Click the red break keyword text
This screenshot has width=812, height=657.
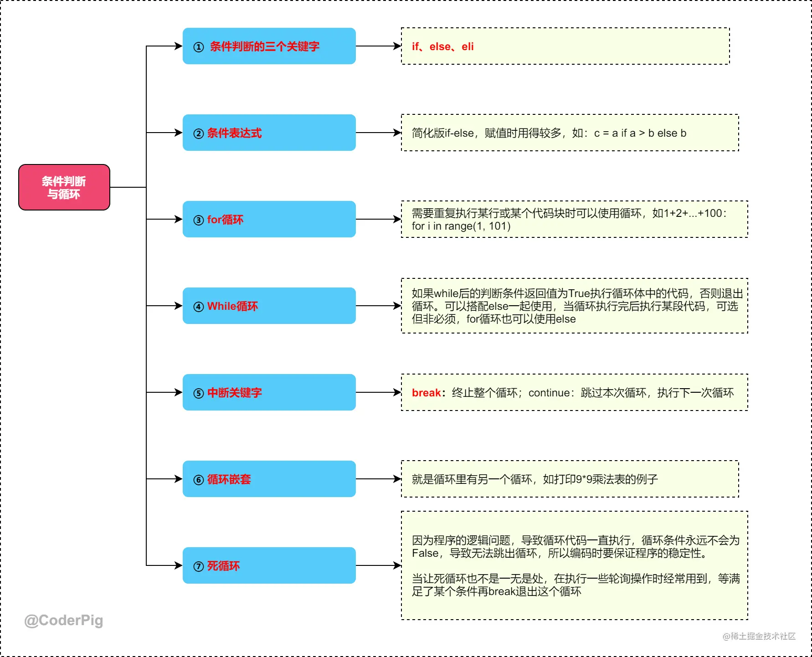[426, 393]
